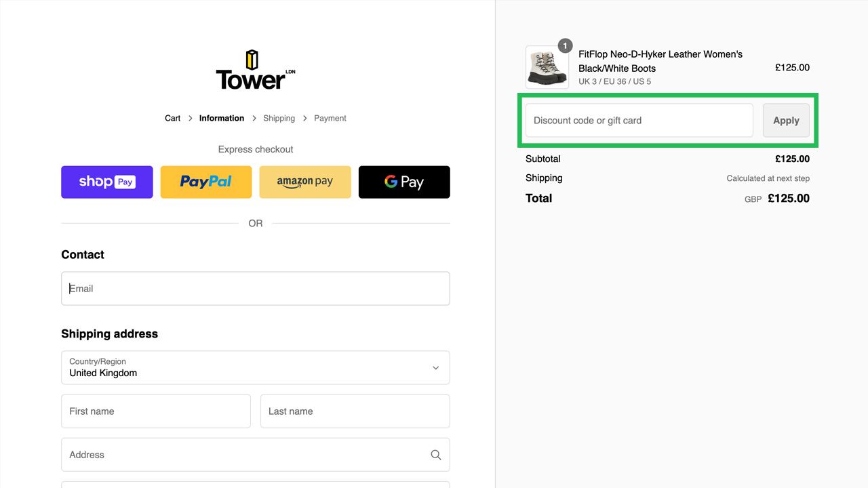The width and height of the screenshot is (868, 488).
Task: Check out with the PayPal button
Action: (206, 182)
